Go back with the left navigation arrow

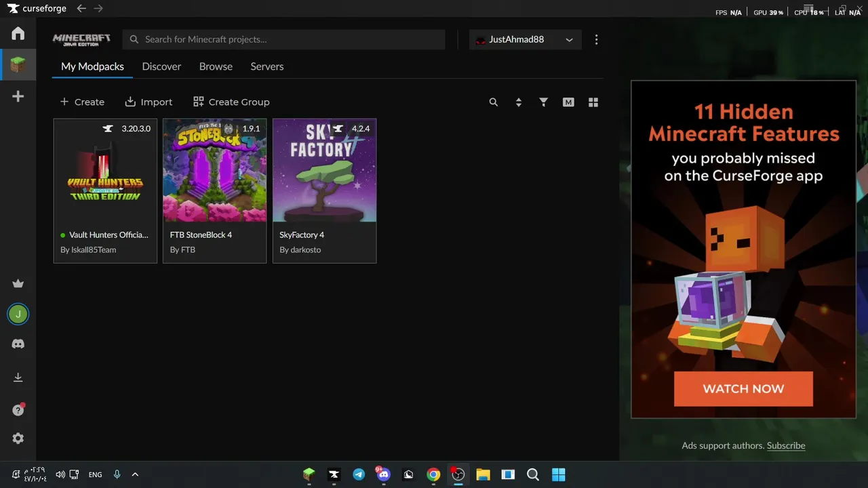point(81,9)
